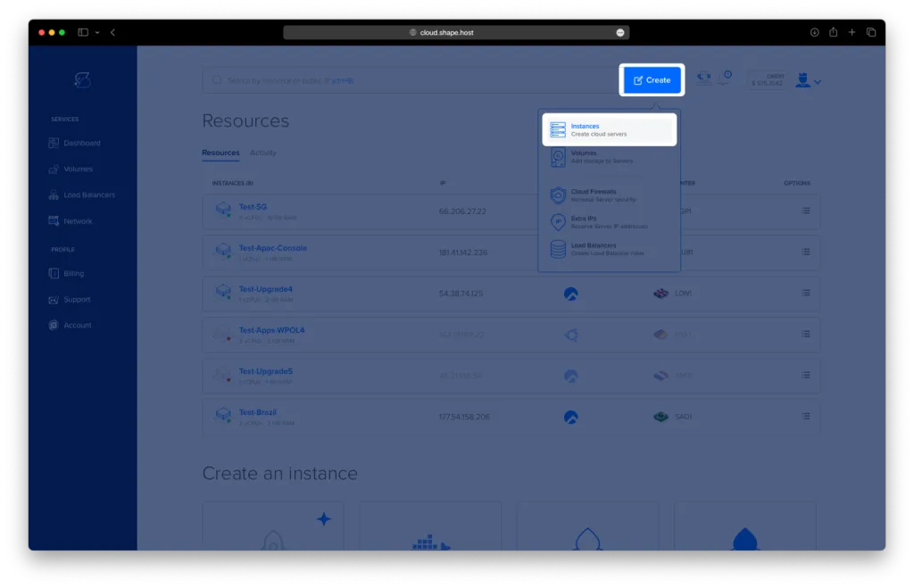Toggle the browser sidebar button
The image size is (914, 588).
pyautogui.click(x=83, y=32)
